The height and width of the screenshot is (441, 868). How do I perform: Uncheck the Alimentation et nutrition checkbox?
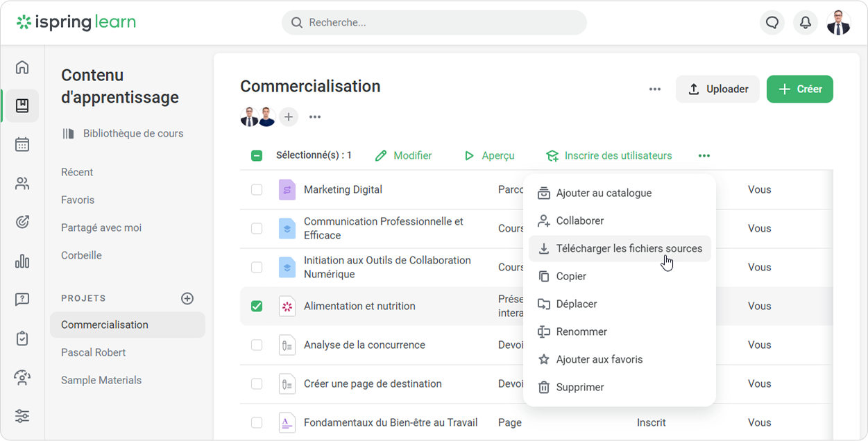(x=257, y=306)
